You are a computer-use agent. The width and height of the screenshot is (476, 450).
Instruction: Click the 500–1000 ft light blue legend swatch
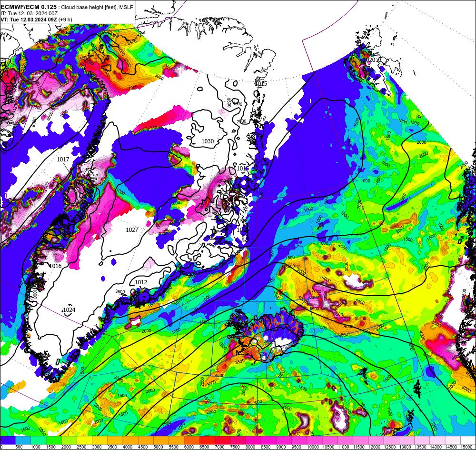pos(23,440)
